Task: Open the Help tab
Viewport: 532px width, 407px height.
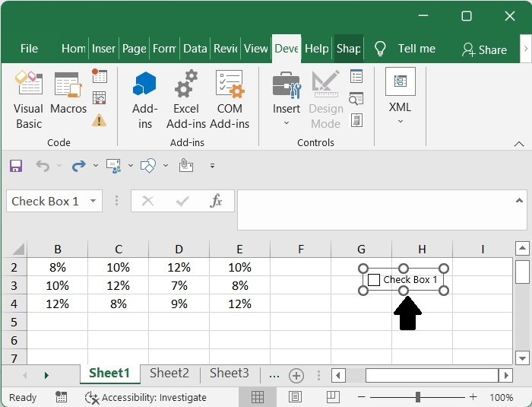Action: click(x=317, y=48)
